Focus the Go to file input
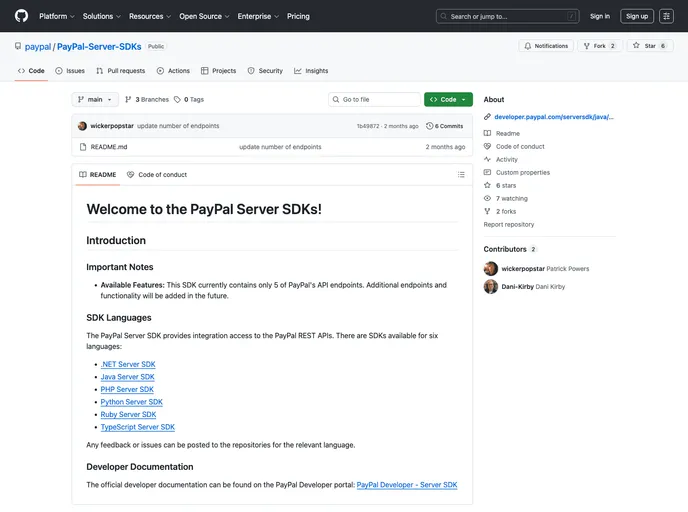Viewport: 688px width, 512px height. (374, 100)
